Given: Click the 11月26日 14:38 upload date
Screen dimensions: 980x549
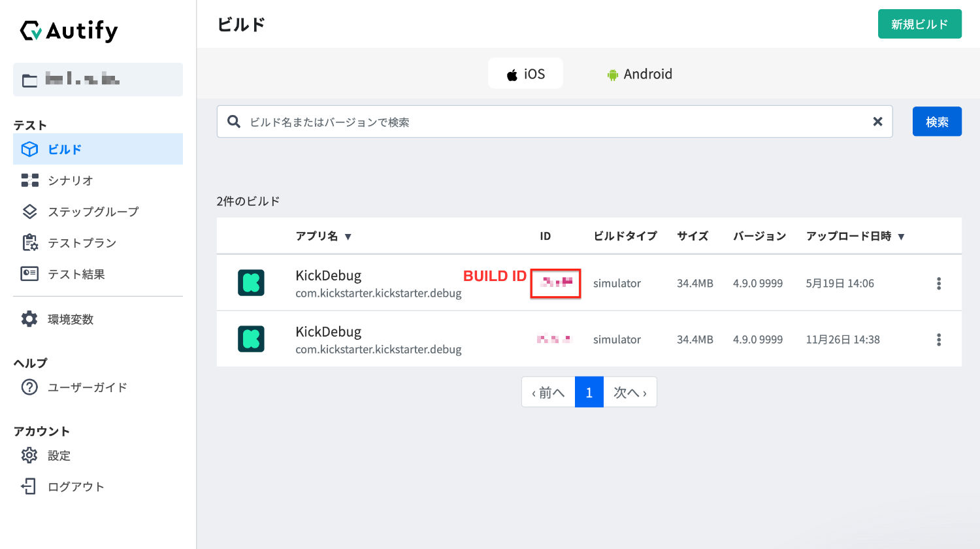Looking at the screenshot, I should point(843,339).
